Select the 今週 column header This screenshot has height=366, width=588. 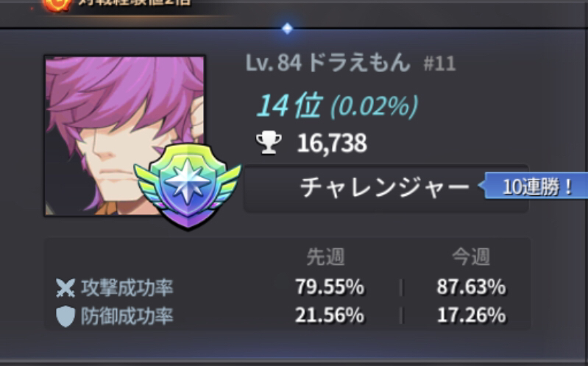471,257
